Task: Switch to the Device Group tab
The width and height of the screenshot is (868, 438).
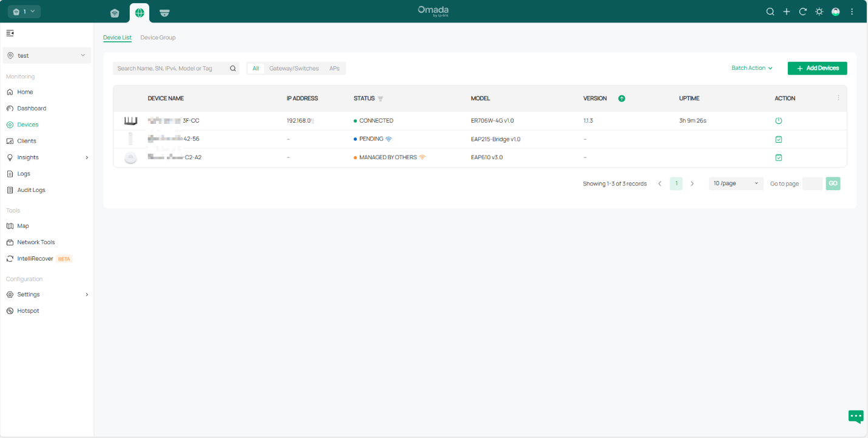Action: coord(158,38)
